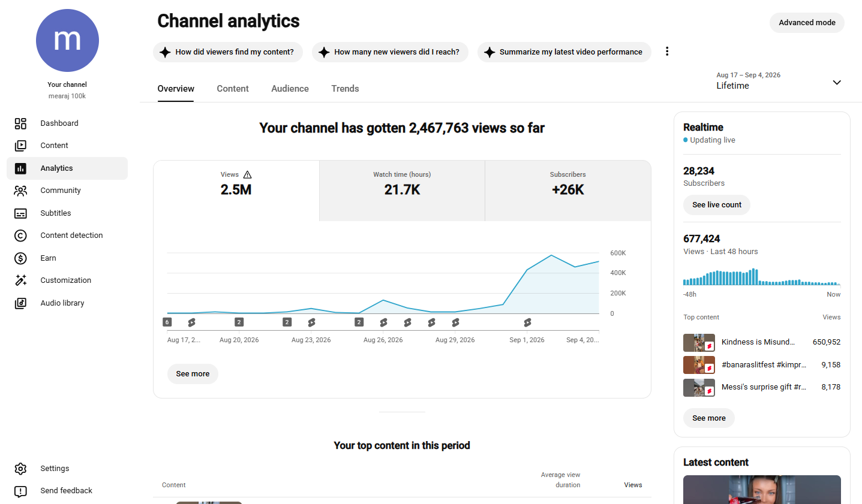Click the Latest content video thumbnail
Viewport: 862px width, 504px height.
point(762,490)
